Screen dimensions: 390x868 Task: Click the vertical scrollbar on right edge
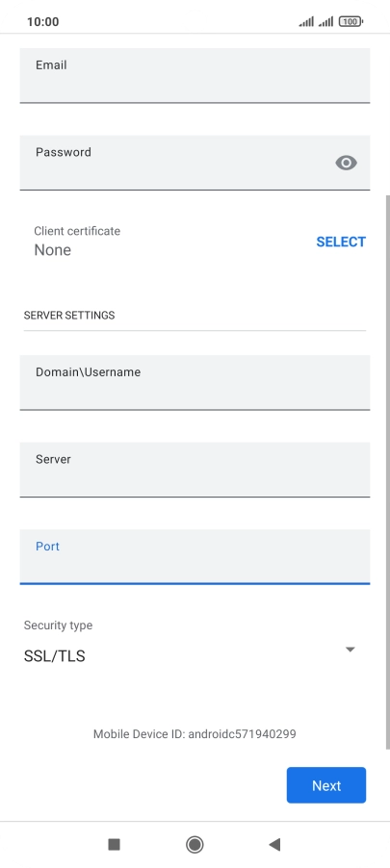(x=388, y=472)
